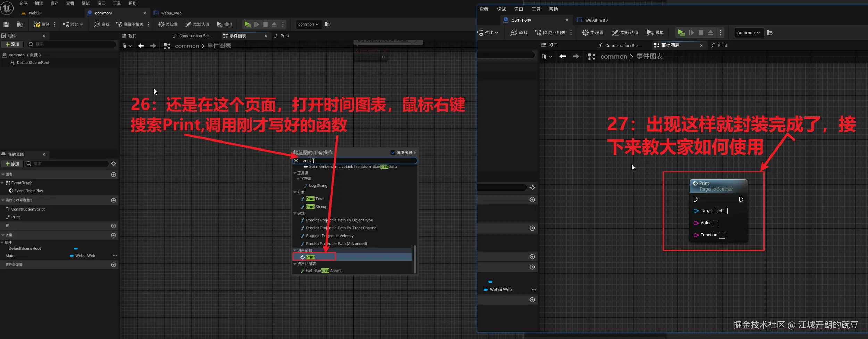868x339 pixels.
Task: Click the Value pin input box
Action: point(716,223)
